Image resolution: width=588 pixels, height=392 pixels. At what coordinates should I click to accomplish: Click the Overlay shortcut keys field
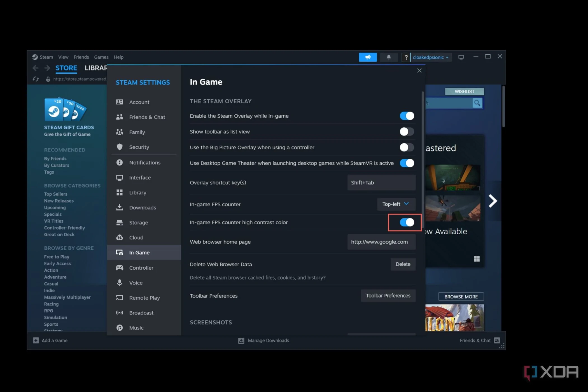(x=381, y=183)
